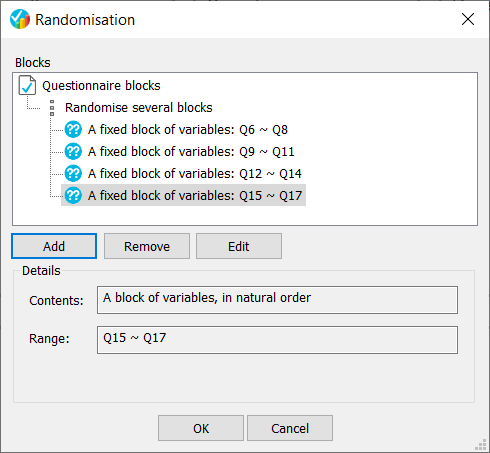
Task: Click the question icon for Q9 ~ Q11 block
Action: click(73, 151)
